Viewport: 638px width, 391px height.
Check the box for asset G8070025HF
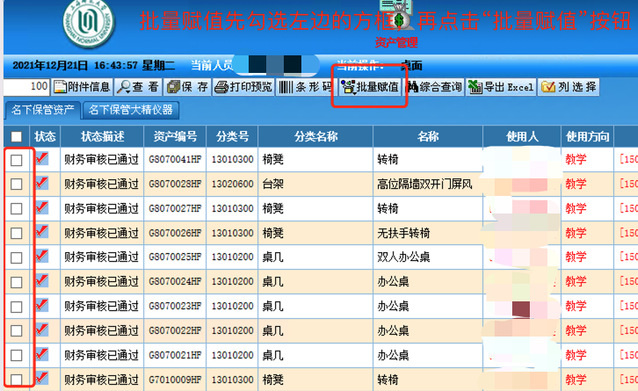click(x=17, y=258)
